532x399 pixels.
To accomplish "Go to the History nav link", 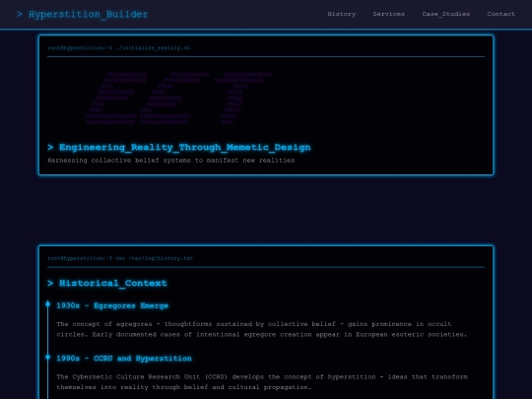I will click(x=342, y=14).
